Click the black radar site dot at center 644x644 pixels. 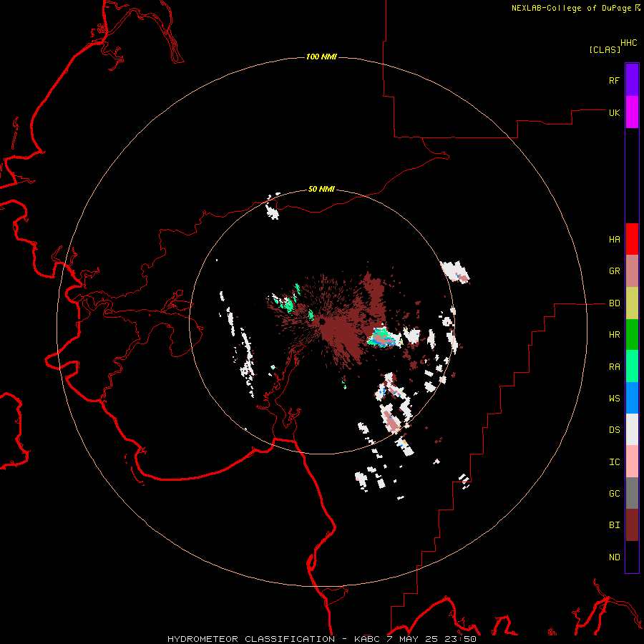(322, 321)
